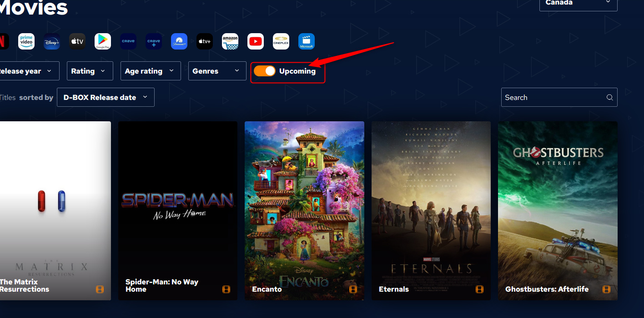Viewport: 644px width, 318px height.
Task: Choose the Apple TV provider icon
Action: click(x=77, y=41)
